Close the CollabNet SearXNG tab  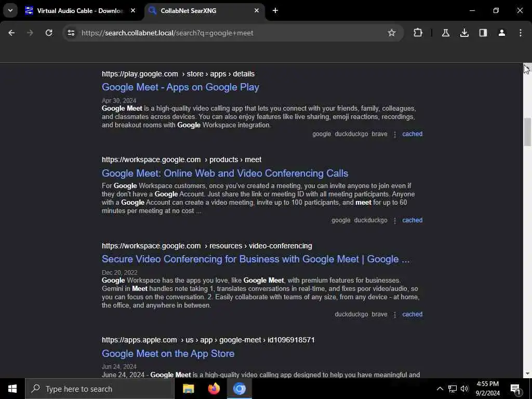[257, 10]
